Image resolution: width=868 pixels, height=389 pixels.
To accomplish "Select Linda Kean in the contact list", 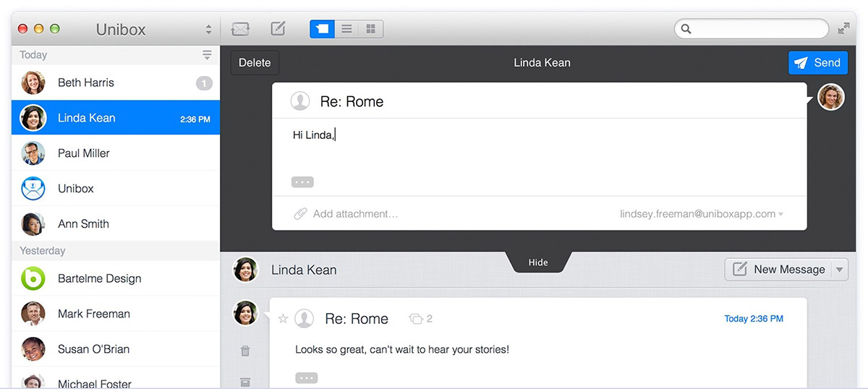I will (x=116, y=118).
